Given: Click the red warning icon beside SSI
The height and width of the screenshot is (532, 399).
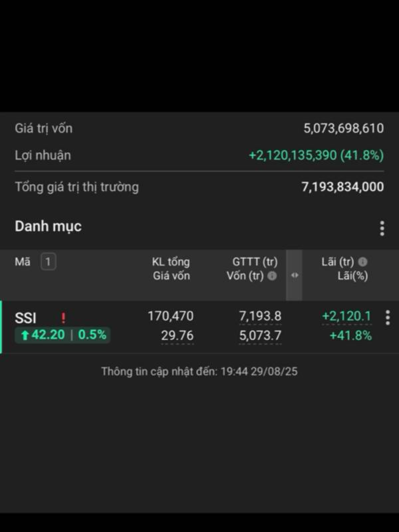Looking at the screenshot, I should [x=63, y=318].
